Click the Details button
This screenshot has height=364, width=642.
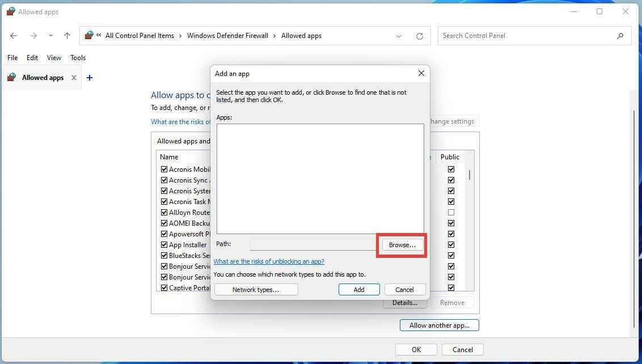(x=405, y=303)
